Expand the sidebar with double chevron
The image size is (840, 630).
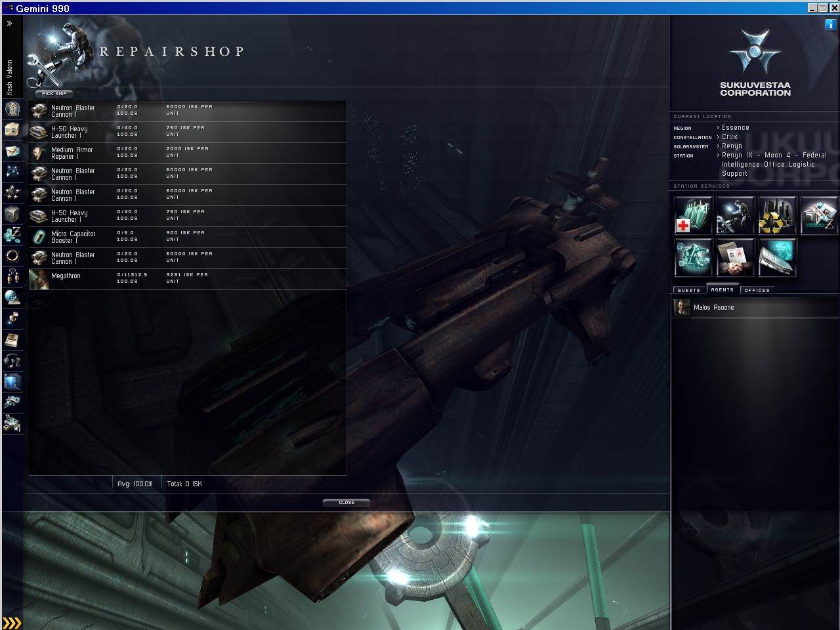point(10,24)
